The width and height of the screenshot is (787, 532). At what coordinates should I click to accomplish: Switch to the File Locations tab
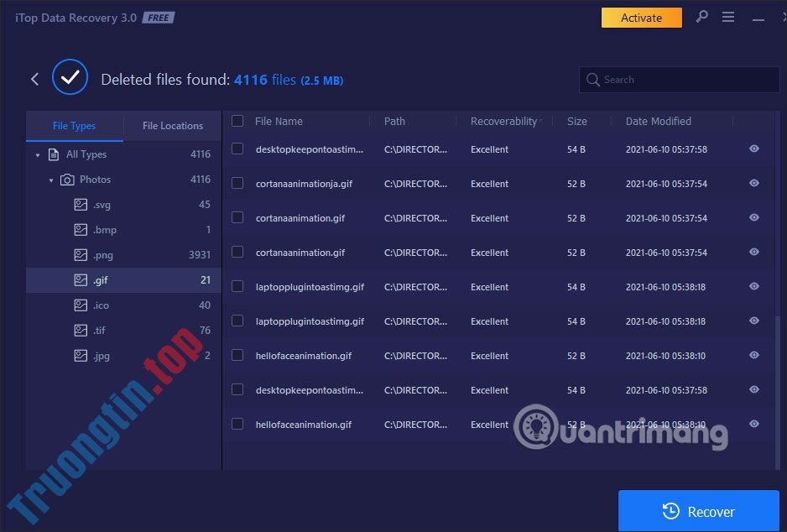click(x=173, y=126)
